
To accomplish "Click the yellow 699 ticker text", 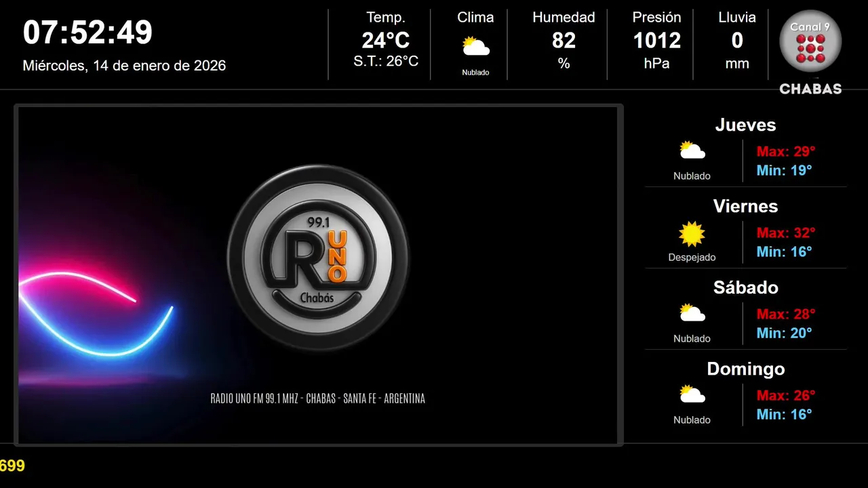I will pyautogui.click(x=12, y=466).
